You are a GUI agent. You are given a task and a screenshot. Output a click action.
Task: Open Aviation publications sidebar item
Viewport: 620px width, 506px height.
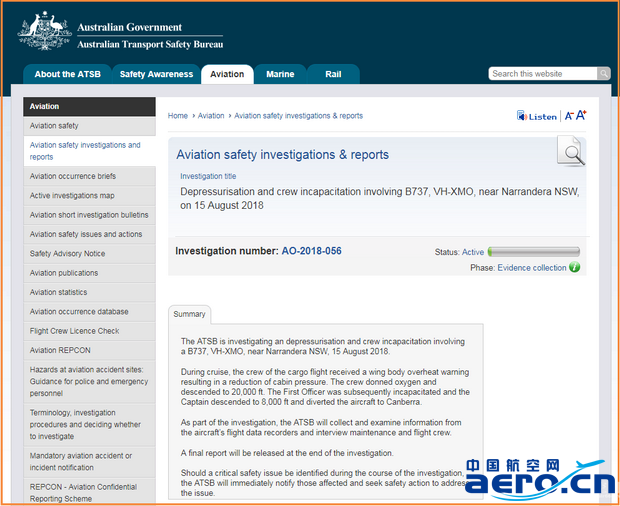coord(89,273)
